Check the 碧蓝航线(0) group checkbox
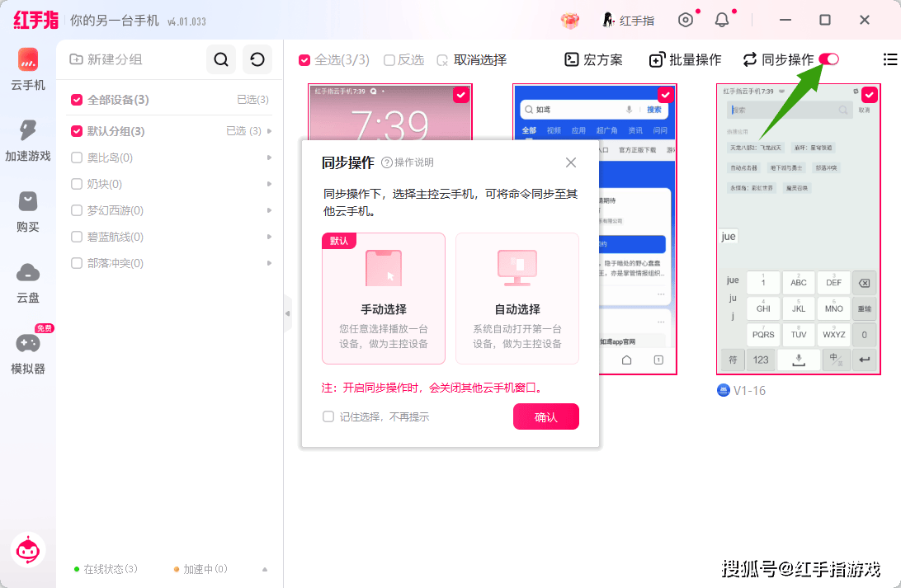Screen dimensions: 901x588 77,237
